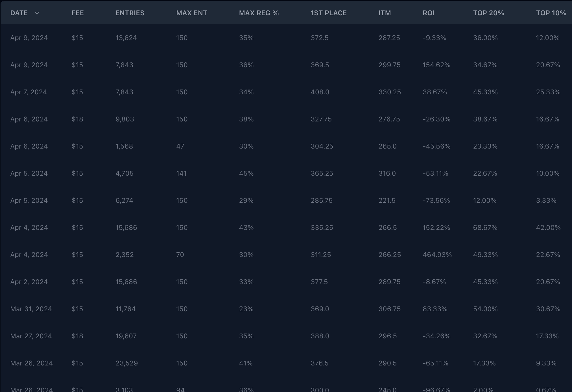The image size is (572, 392).
Task: Select the ITM value 221.5
Action: pos(387,201)
